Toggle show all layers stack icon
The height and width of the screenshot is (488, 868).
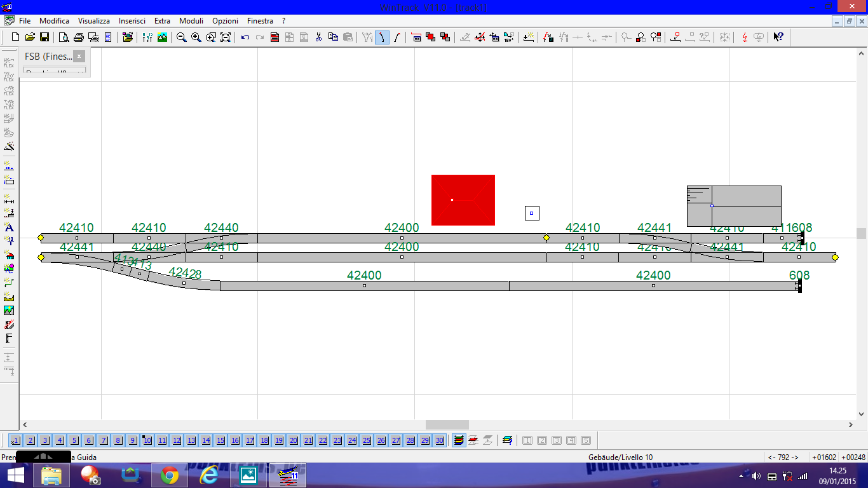(x=459, y=440)
